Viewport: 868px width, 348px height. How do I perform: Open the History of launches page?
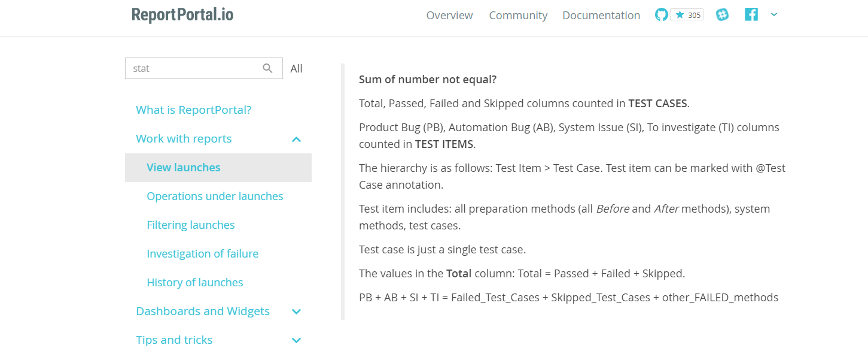(x=195, y=282)
